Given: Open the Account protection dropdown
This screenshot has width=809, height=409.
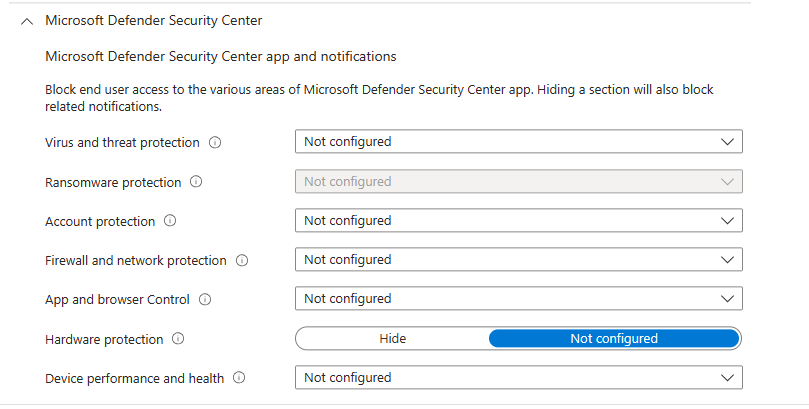Looking at the screenshot, I should point(518,221).
